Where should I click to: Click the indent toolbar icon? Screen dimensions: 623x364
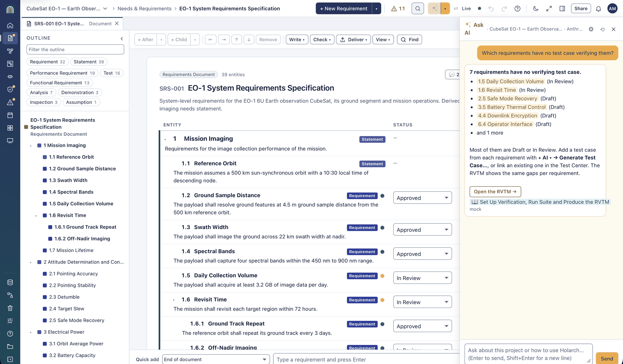click(x=224, y=40)
